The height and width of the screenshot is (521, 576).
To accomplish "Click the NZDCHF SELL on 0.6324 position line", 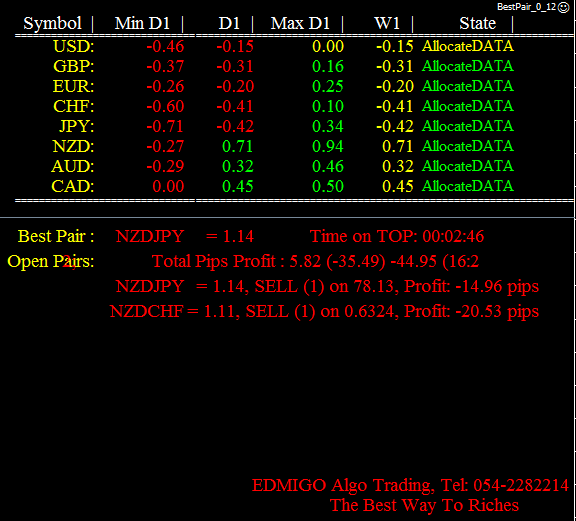I will [x=324, y=311].
